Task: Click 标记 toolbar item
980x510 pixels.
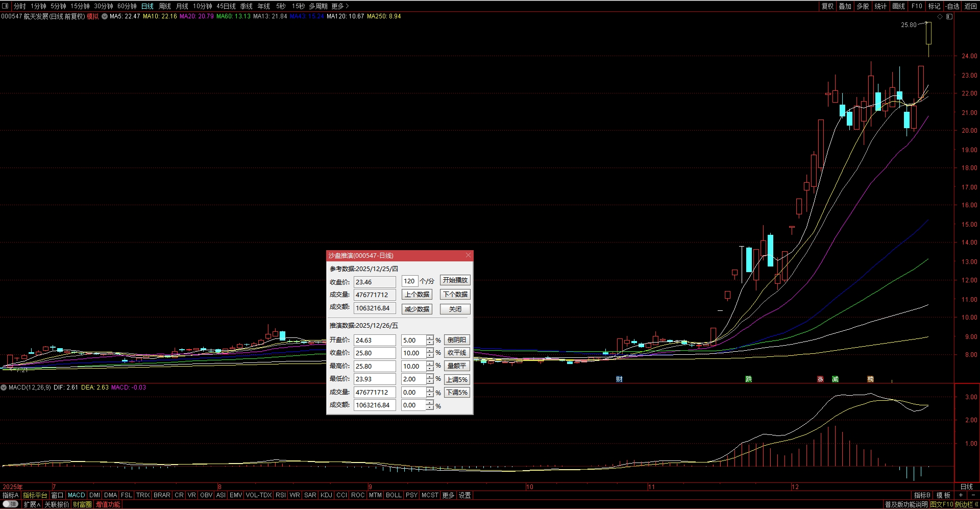Action: 934,6
